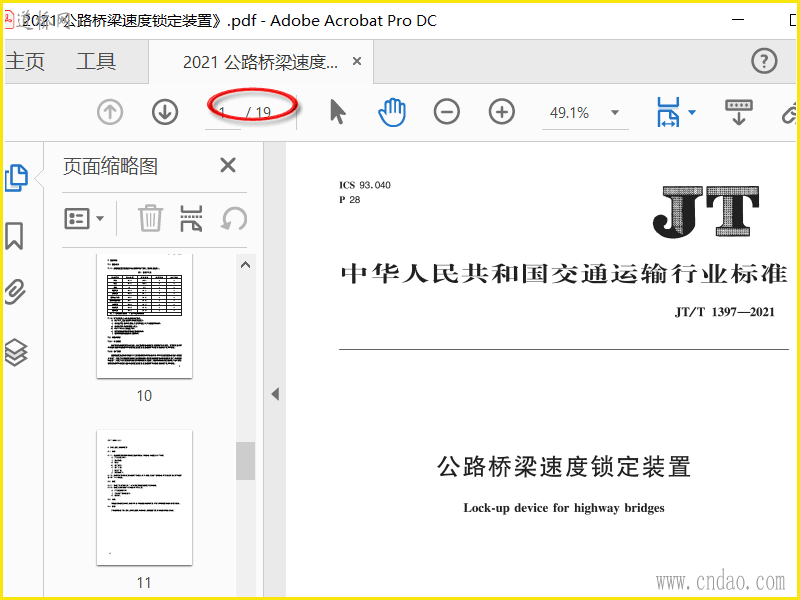Open the Attachments paperclip panel
The image size is (800, 600).
pyautogui.click(x=15, y=292)
